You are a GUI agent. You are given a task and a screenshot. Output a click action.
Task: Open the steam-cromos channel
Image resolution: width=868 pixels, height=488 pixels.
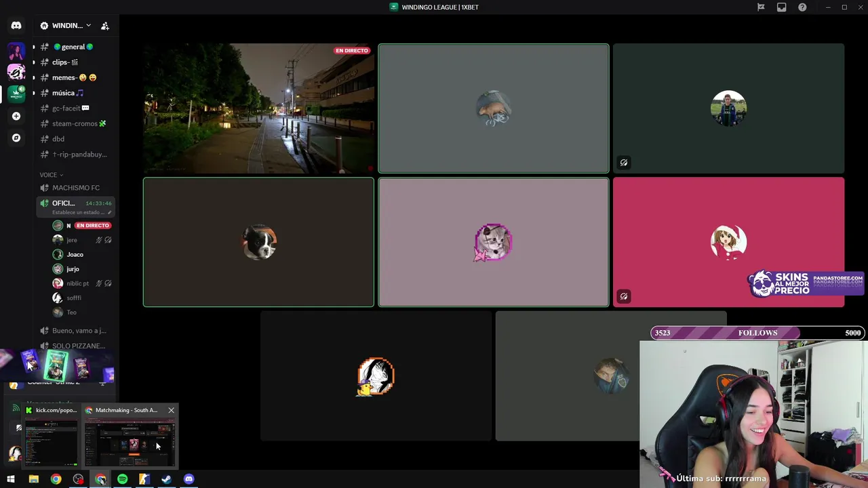pyautogui.click(x=73, y=123)
